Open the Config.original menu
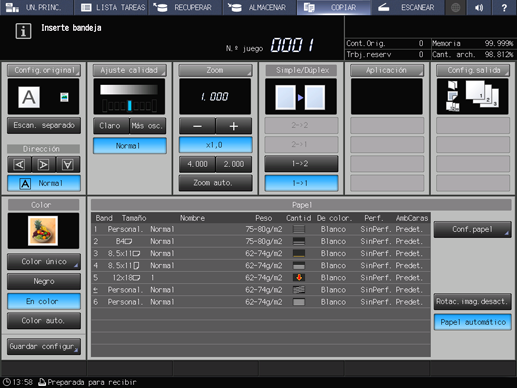517x388 pixels. click(44, 70)
